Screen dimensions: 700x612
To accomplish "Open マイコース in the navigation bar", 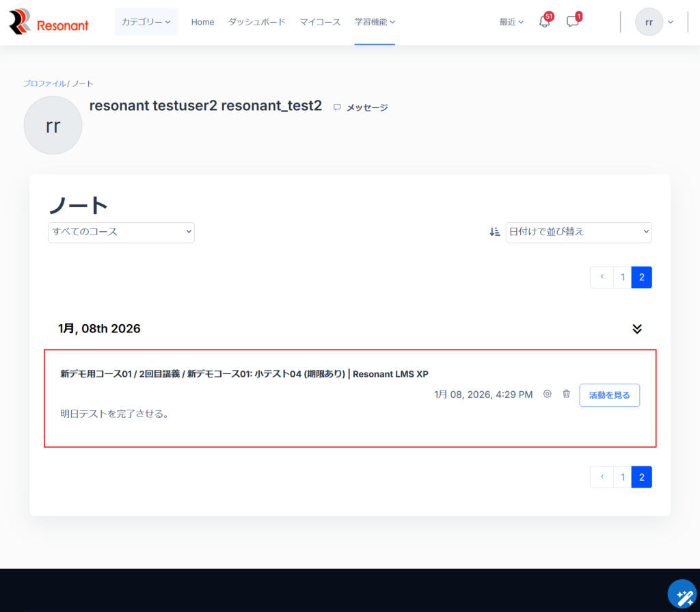I will [320, 22].
